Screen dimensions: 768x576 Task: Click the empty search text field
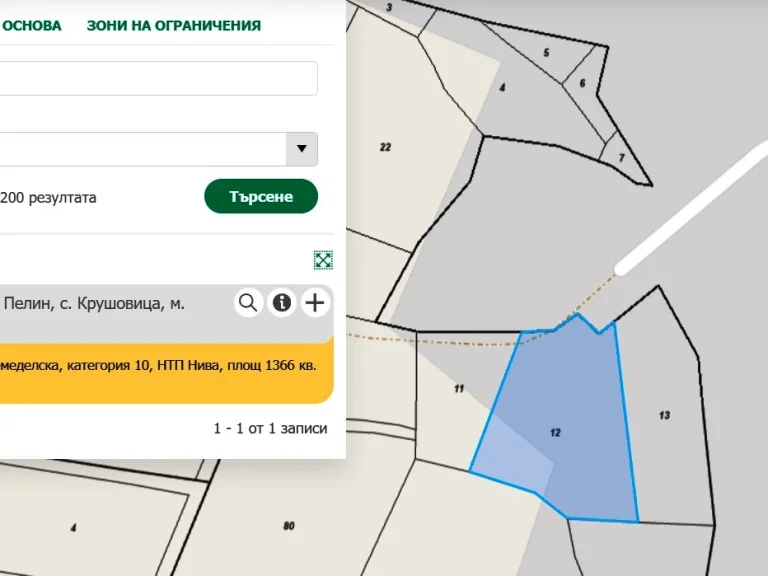158,78
